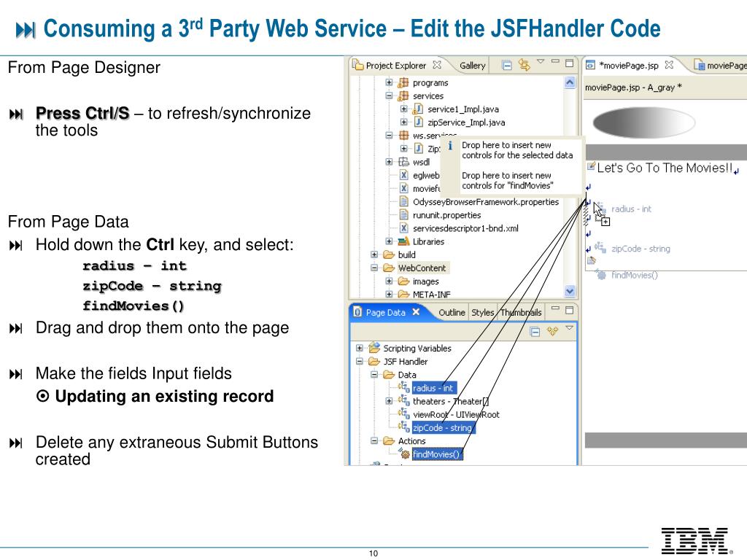Close the *moviePage.jsp editor tab
747x560 pixels.
pos(669,65)
